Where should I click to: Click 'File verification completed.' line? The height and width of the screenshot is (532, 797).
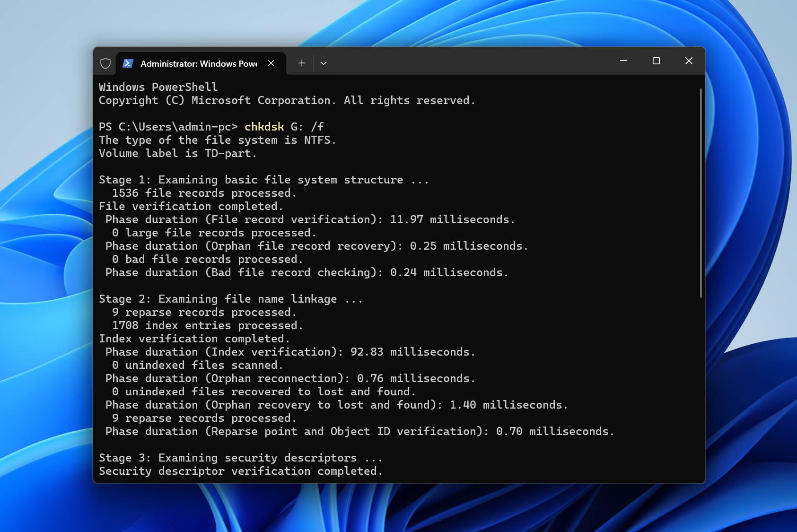[191, 206]
